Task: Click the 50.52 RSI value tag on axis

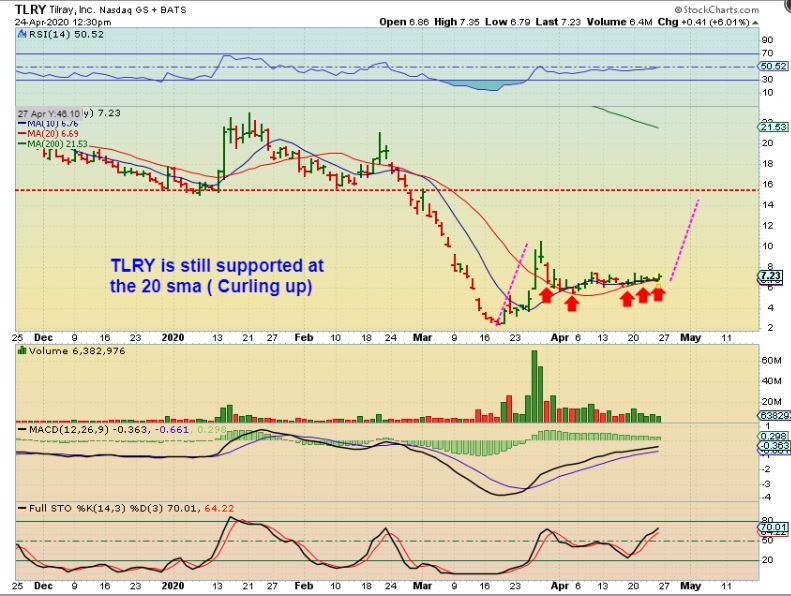Action: pos(772,66)
